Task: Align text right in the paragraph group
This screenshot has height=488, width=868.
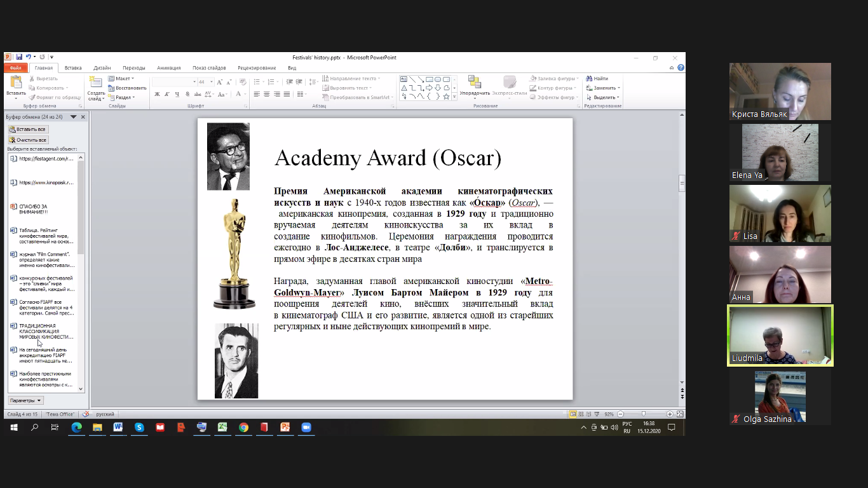Action: [276, 94]
